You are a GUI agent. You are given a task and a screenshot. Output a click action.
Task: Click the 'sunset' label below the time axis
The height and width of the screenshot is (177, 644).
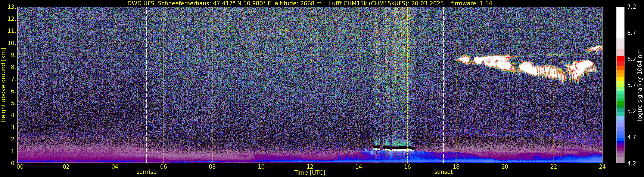(x=444, y=172)
